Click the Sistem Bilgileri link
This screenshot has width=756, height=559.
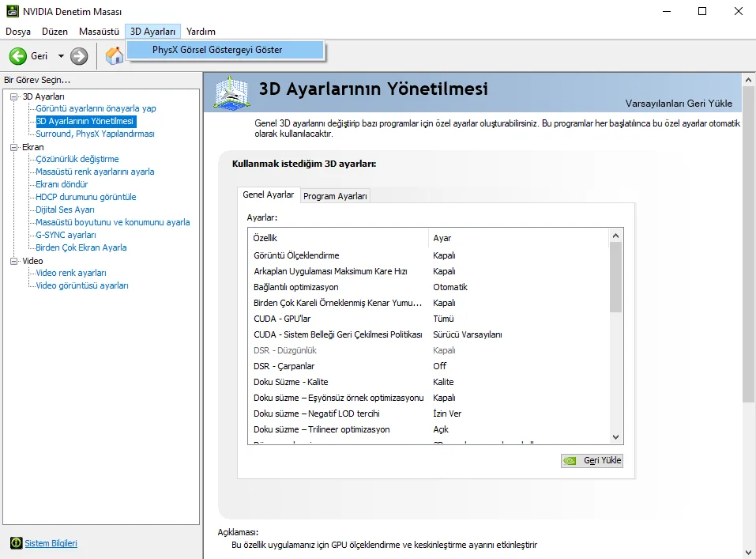pyautogui.click(x=51, y=543)
